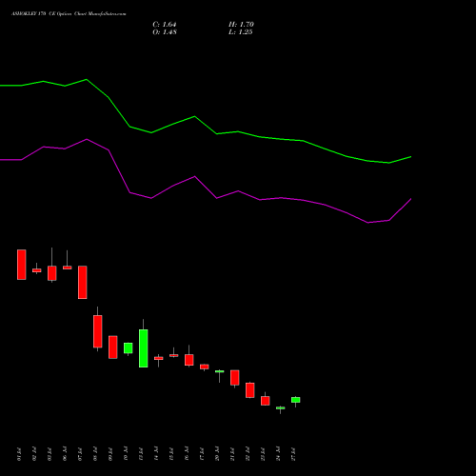Click the 14 Jul date label

click(x=156, y=454)
